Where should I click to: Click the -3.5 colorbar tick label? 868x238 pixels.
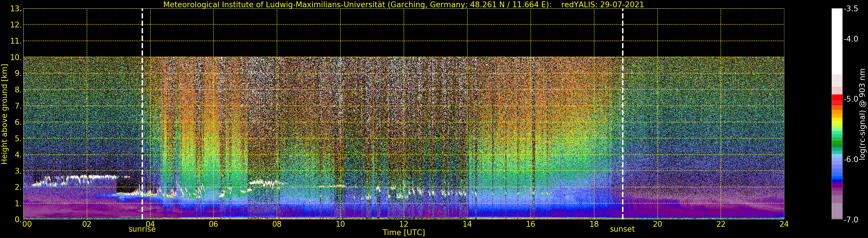(x=851, y=9)
